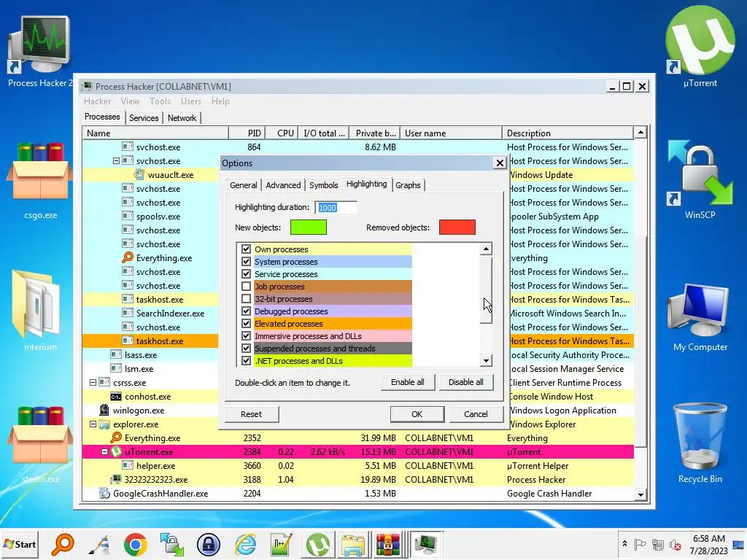Click the Reset button
Viewport: 747px width, 560px height.
coord(251,414)
